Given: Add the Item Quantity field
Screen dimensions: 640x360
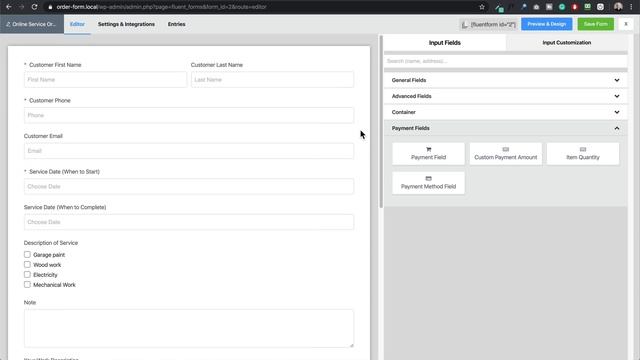Looking at the screenshot, I should [582, 154].
